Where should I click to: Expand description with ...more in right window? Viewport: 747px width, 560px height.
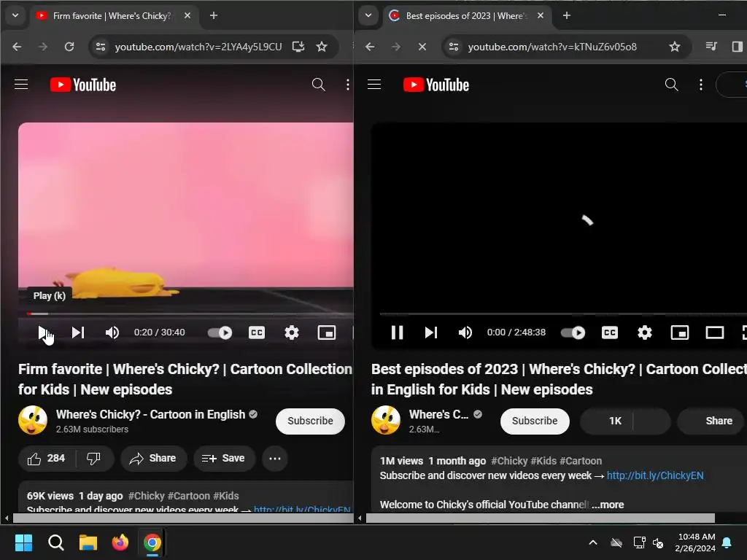point(608,505)
